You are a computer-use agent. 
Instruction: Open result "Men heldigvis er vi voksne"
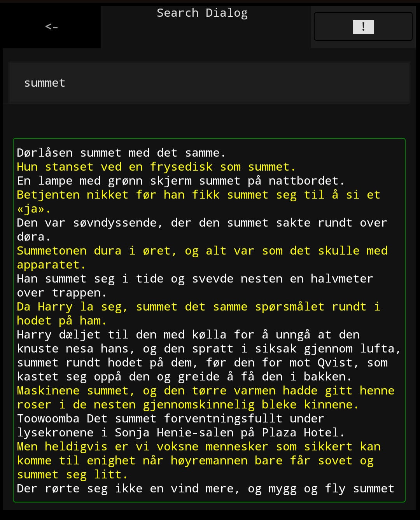[x=198, y=447]
